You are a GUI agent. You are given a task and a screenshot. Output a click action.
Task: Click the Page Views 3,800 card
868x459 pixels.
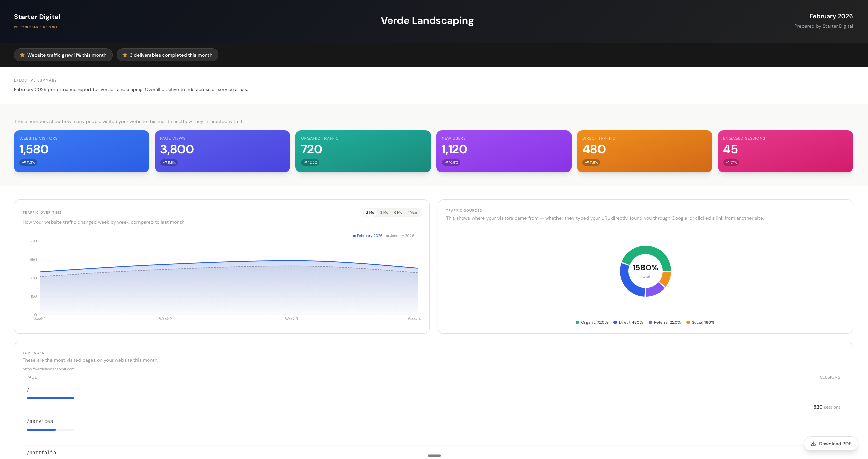coord(222,151)
